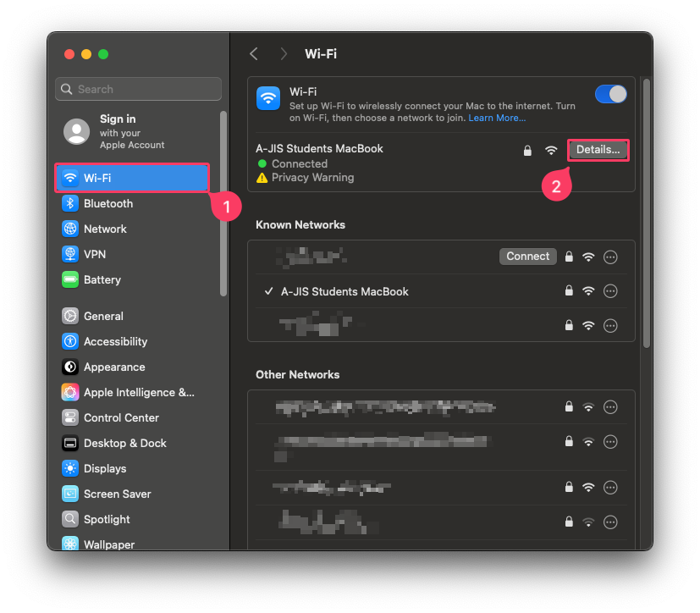Open the General settings section

(x=103, y=316)
